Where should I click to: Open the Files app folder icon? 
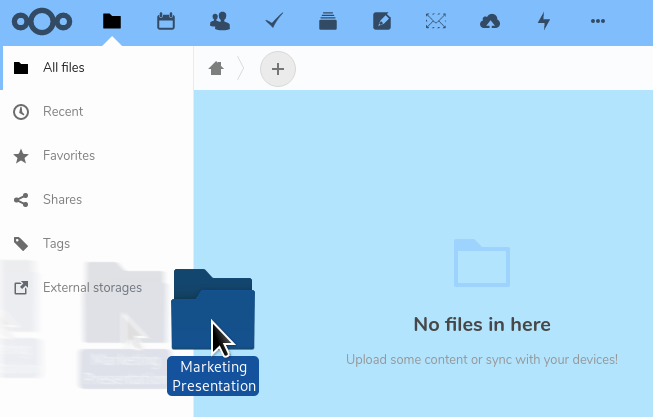[112, 21]
